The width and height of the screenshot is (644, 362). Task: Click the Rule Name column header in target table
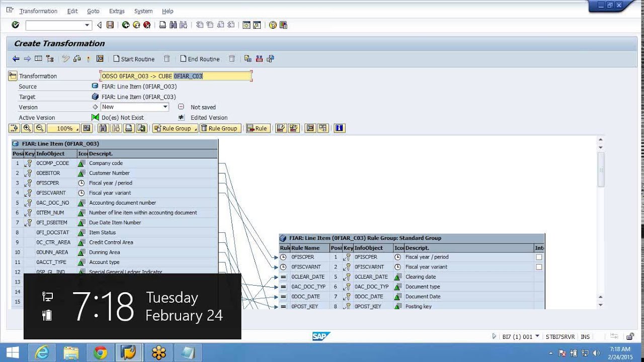click(x=310, y=248)
